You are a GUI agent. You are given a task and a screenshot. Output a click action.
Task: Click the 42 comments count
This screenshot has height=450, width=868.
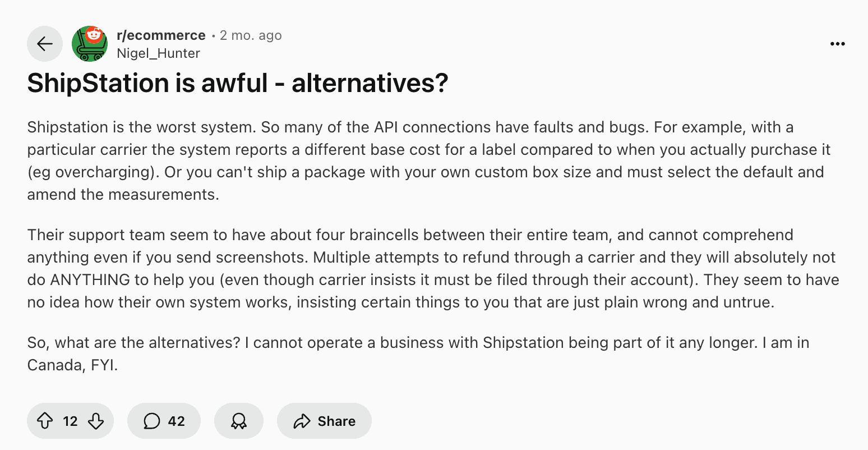176,421
